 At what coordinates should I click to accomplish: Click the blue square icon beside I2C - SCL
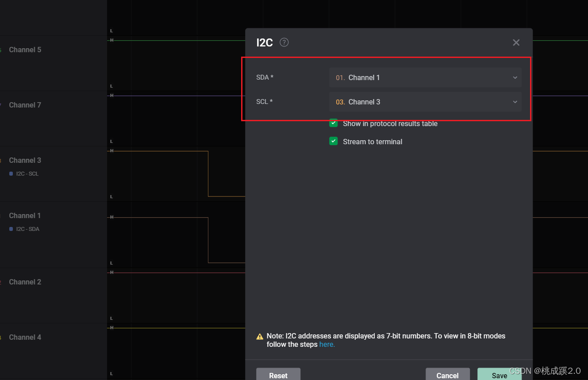11,174
